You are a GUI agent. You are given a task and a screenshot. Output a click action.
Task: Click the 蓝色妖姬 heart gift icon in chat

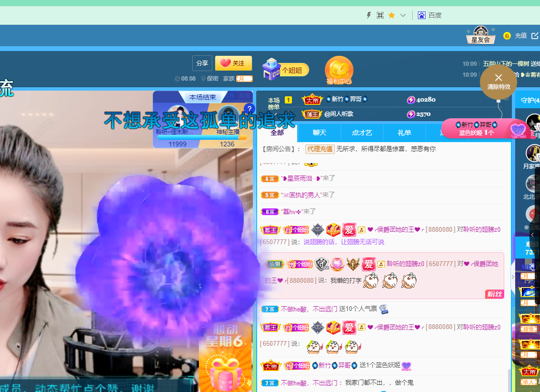pyautogui.click(x=406, y=366)
